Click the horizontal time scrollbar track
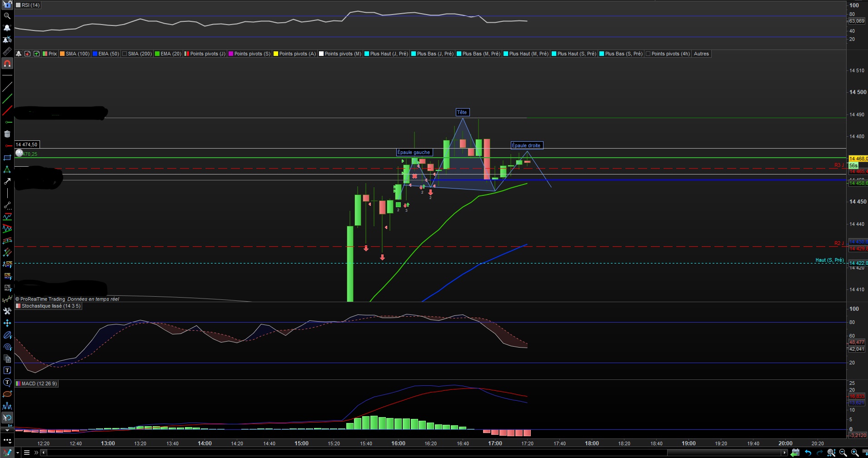Image resolution: width=868 pixels, height=458 pixels. click(x=414, y=453)
